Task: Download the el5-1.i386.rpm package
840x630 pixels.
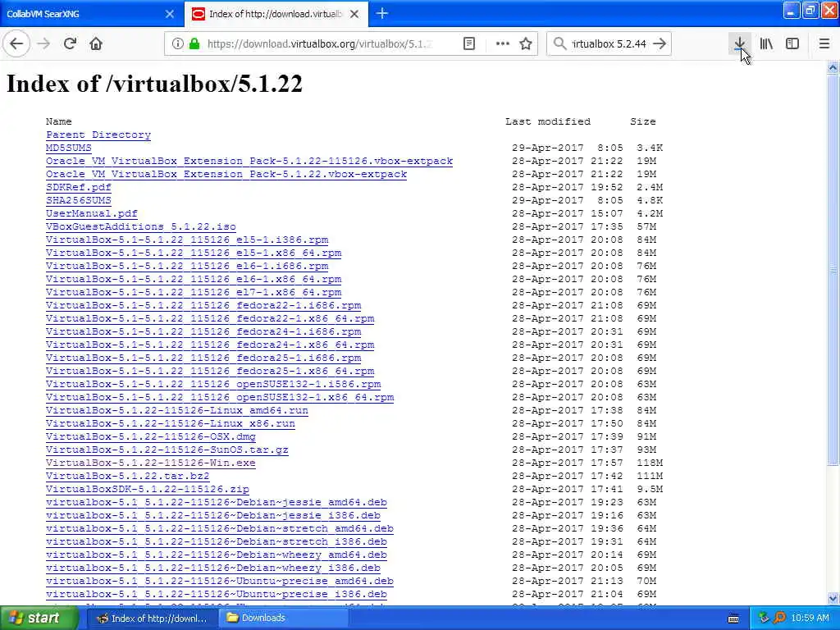Action: pos(187,240)
